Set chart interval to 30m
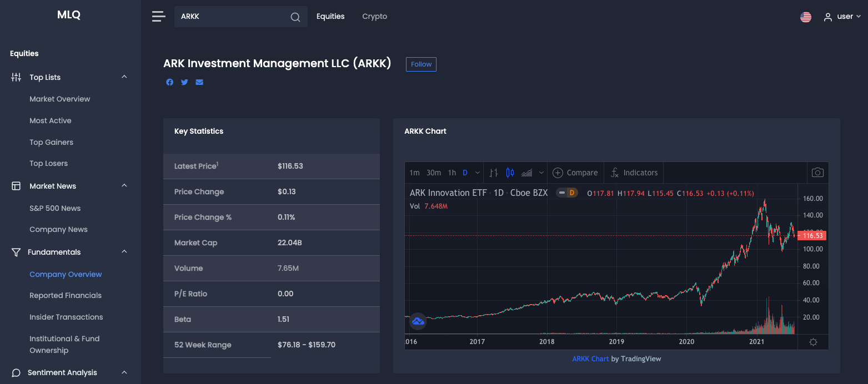 coord(434,173)
